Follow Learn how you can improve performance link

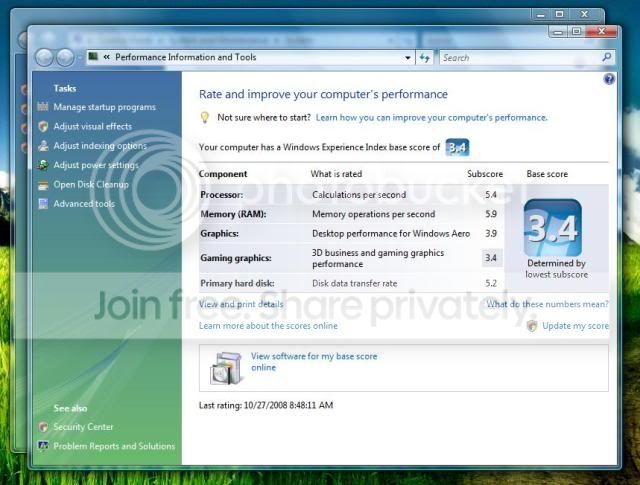pos(431,118)
